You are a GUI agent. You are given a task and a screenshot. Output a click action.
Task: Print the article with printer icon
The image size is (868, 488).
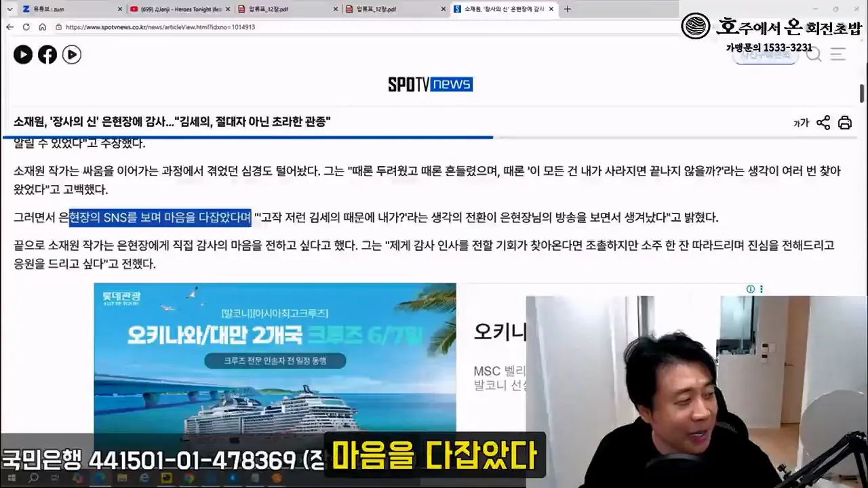click(x=845, y=123)
